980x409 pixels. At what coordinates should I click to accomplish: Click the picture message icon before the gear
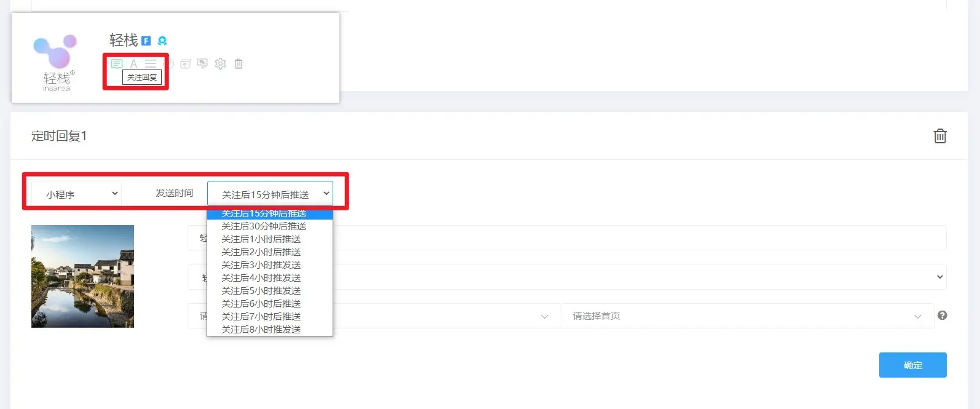click(202, 64)
